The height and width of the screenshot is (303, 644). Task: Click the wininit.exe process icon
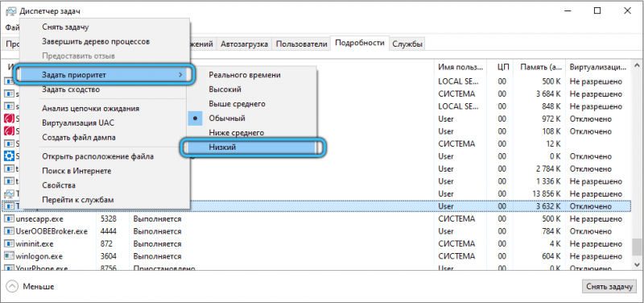click(9, 244)
